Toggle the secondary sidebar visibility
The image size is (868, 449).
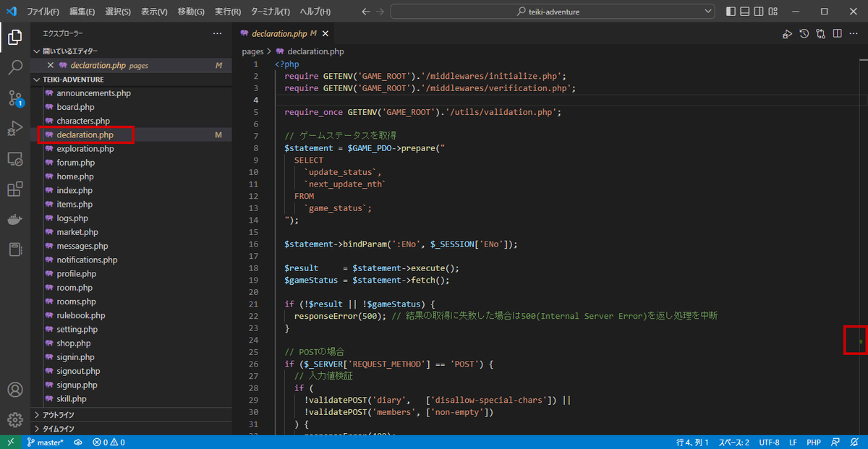[759, 12]
